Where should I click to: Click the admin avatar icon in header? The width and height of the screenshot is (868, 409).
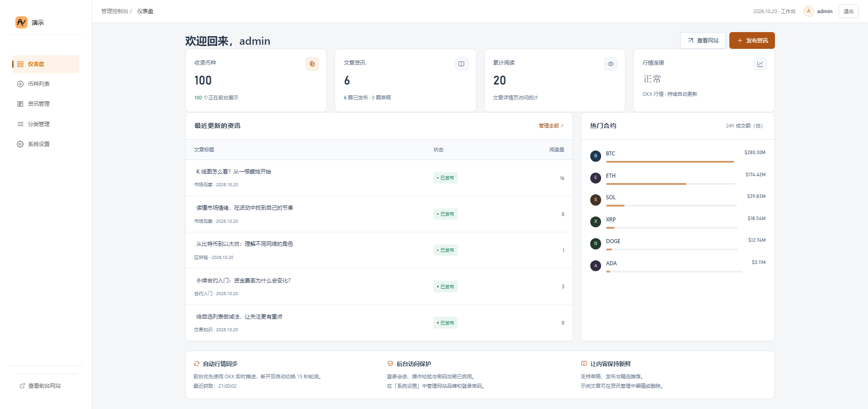click(x=808, y=11)
